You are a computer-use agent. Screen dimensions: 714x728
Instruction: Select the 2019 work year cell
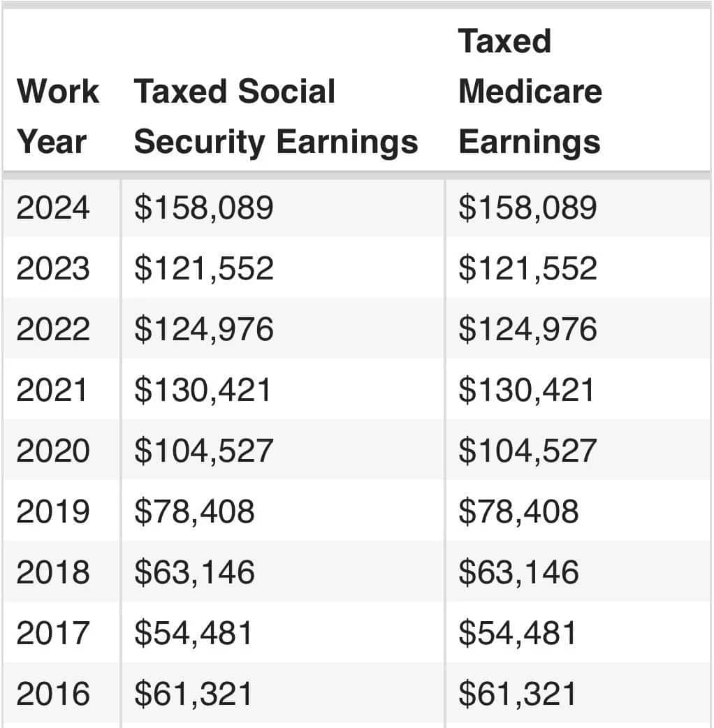[x=54, y=511]
